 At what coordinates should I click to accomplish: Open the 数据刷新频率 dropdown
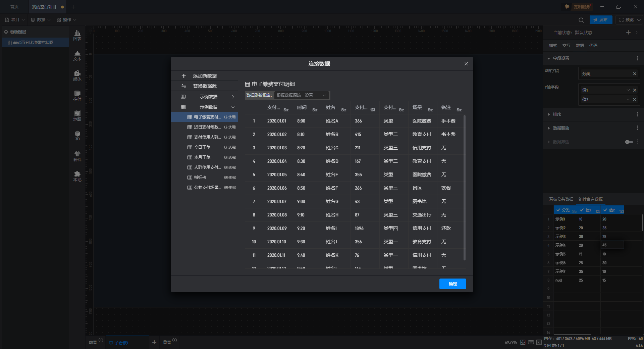pos(302,95)
